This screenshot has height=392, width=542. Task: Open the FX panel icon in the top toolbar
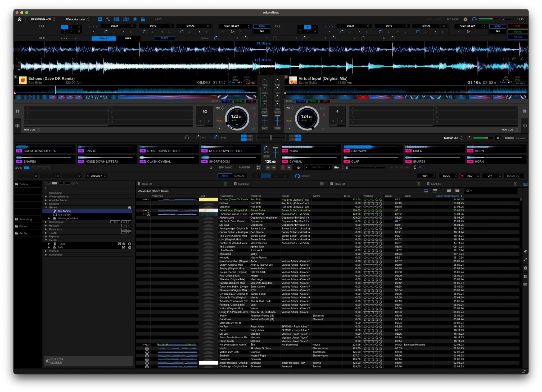pos(100,19)
